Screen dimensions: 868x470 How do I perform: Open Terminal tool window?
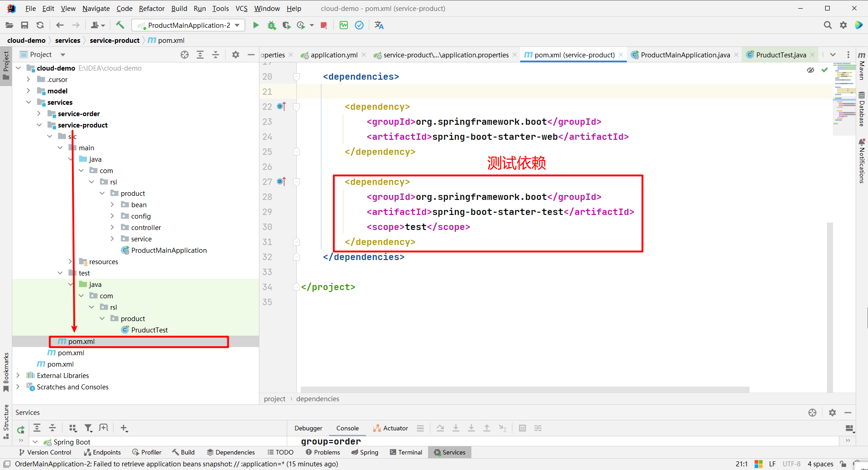pyautogui.click(x=406, y=452)
